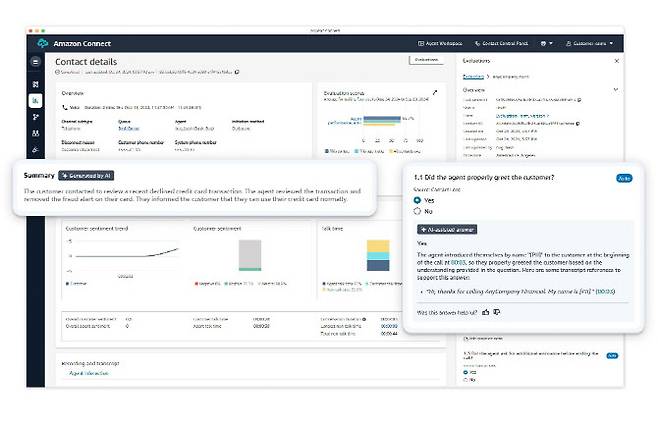Expand the evaluation scores panel
The height and width of the screenshot is (425, 658).
433,92
